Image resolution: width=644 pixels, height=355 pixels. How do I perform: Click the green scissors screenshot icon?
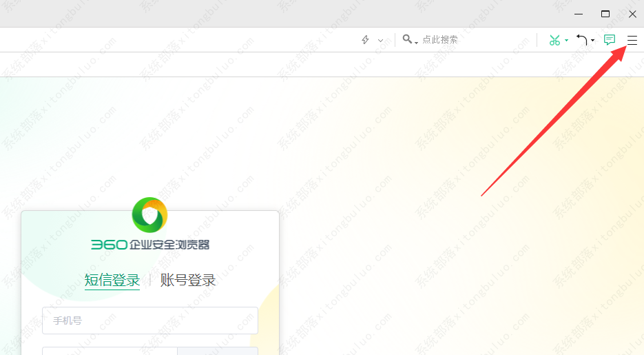click(554, 40)
